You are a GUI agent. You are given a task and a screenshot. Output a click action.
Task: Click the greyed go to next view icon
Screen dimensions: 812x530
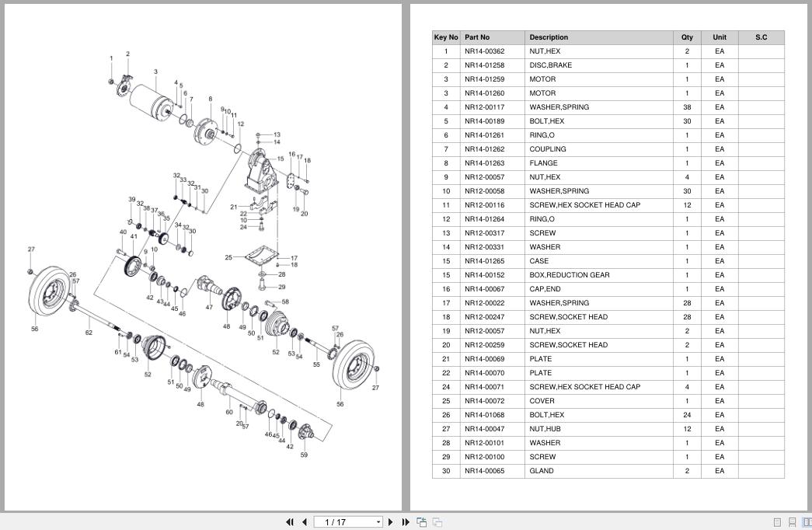(437, 522)
